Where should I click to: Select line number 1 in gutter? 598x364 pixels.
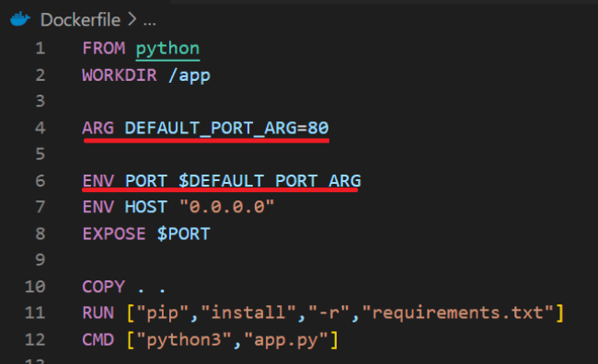[x=40, y=49]
